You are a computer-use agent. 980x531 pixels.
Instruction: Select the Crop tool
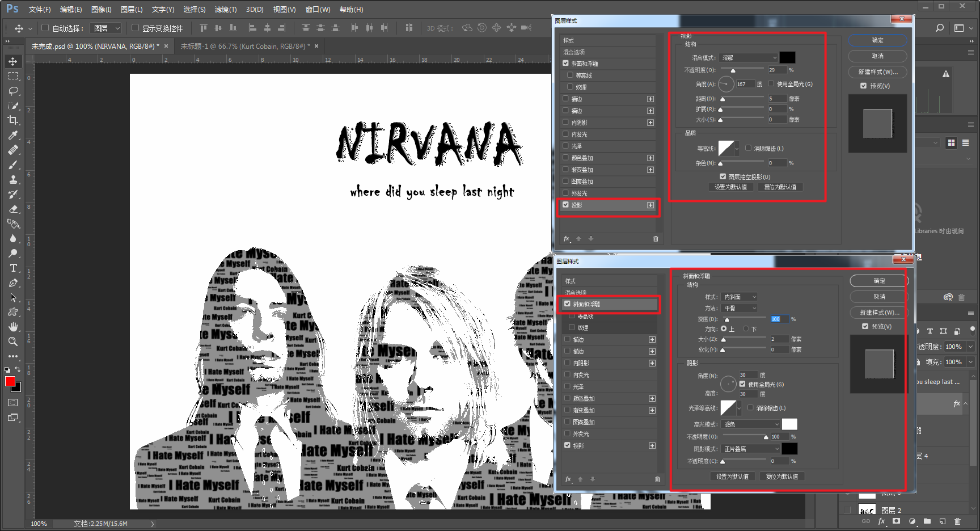(12, 120)
